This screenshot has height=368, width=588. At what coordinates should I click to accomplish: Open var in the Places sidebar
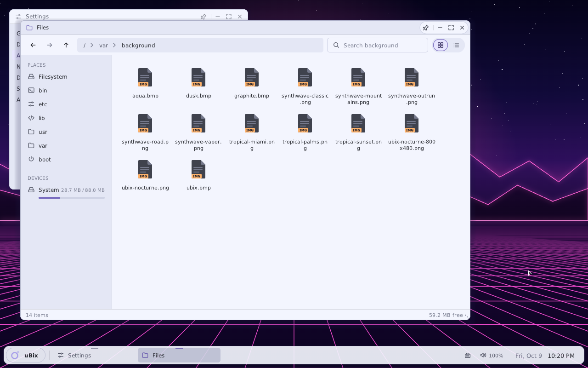(66, 145)
